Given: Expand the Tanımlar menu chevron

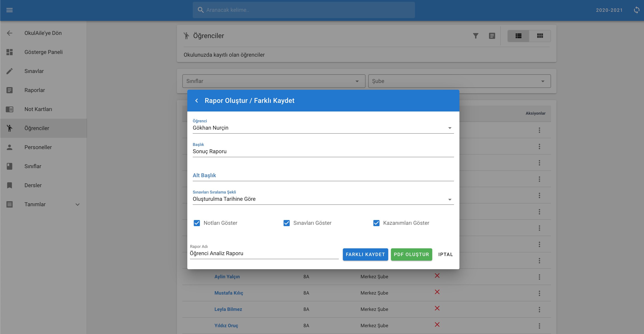Looking at the screenshot, I should tap(78, 204).
